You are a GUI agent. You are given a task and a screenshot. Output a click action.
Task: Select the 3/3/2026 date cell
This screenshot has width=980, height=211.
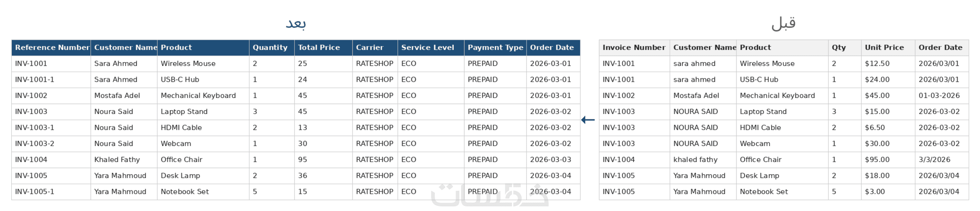942,160
